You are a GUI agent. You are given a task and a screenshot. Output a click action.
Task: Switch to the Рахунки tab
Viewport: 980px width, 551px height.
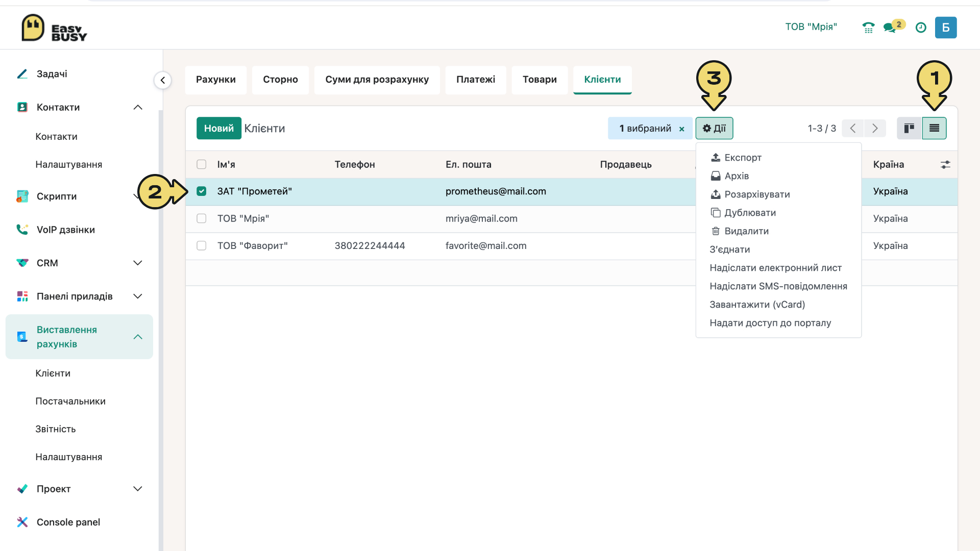[x=216, y=80]
